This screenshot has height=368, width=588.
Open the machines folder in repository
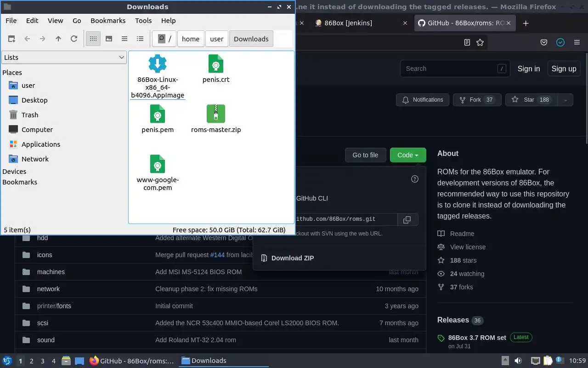pyautogui.click(x=51, y=272)
